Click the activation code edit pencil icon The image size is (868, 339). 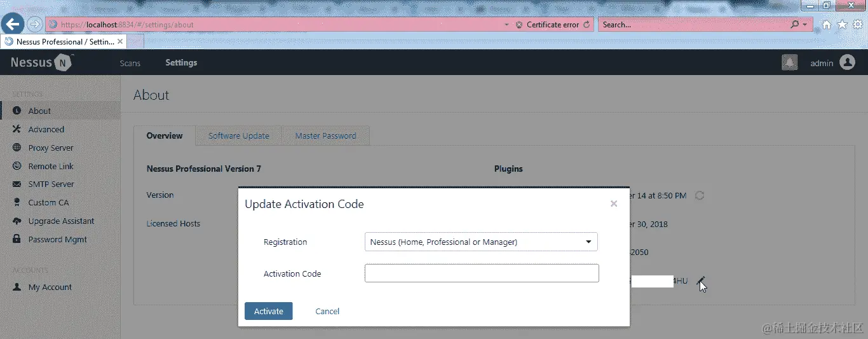(x=700, y=280)
